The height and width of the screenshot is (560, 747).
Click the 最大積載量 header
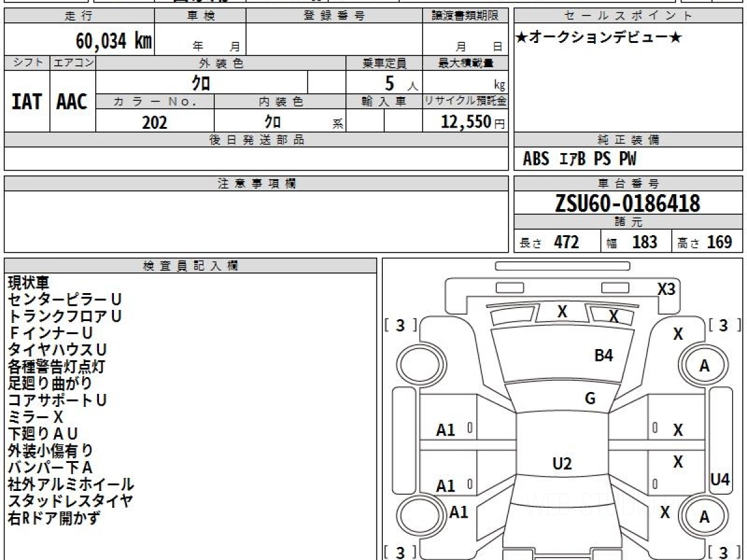coord(466,63)
